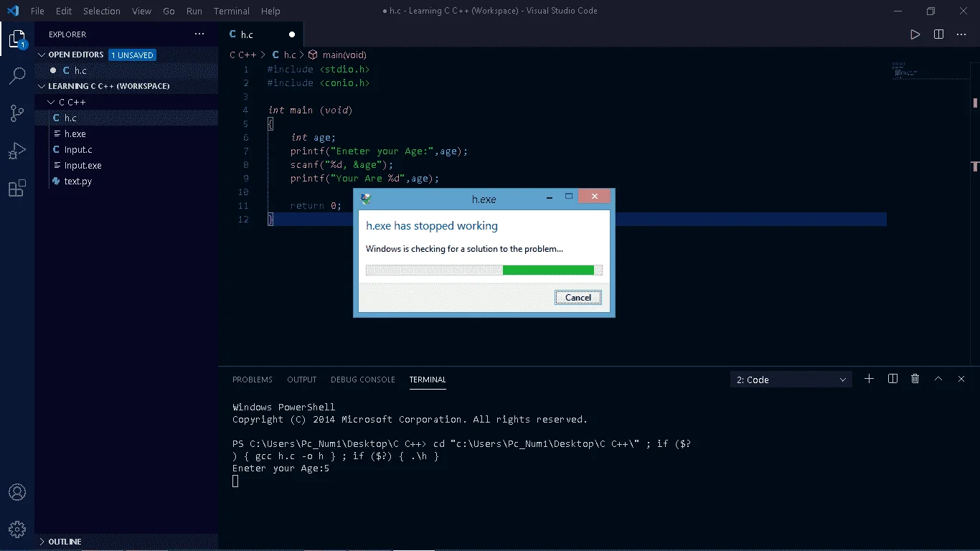Click the Split Terminal icon

(x=892, y=379)
